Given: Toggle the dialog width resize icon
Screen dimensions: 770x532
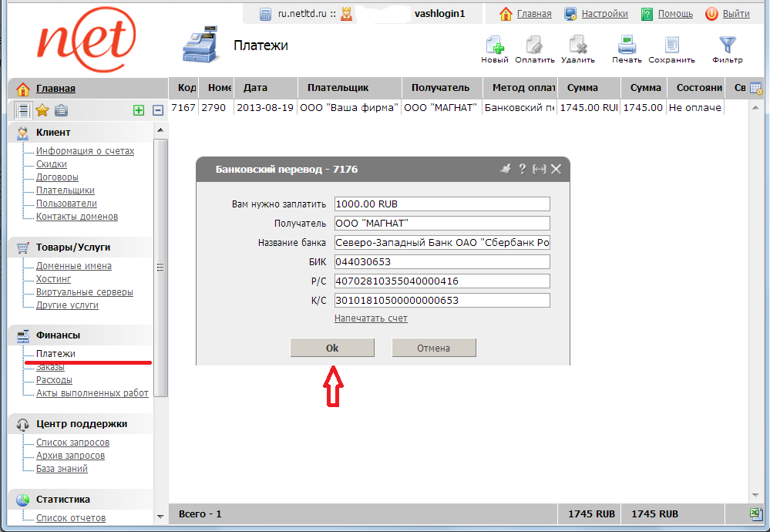Looking at the screenshot, I should (539, 169).
